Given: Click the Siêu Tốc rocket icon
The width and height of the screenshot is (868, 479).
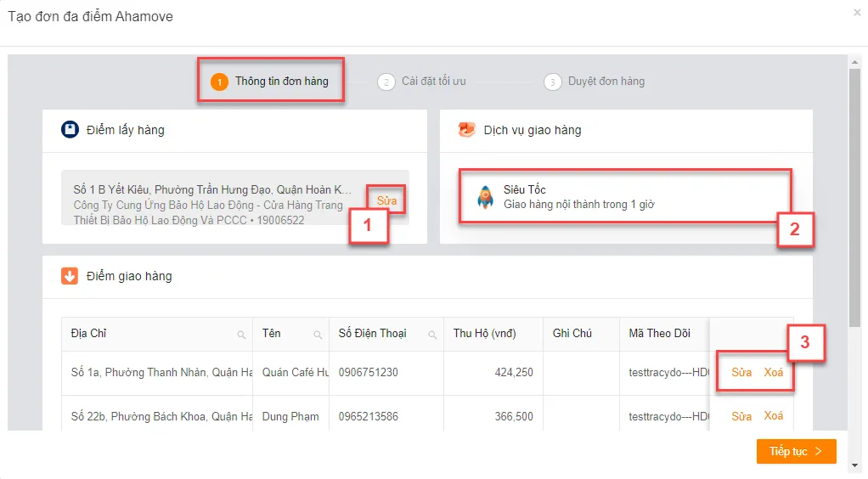Looking at the screenshot, I should pyautogui.click(x=486, y=196).
